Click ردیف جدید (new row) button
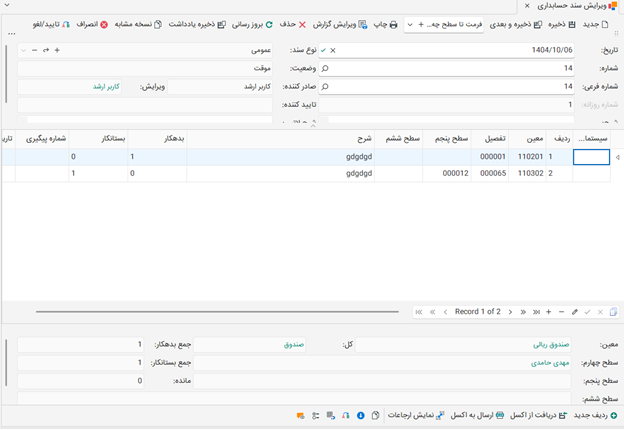This screenshot has width=624, height=430. 596,416
